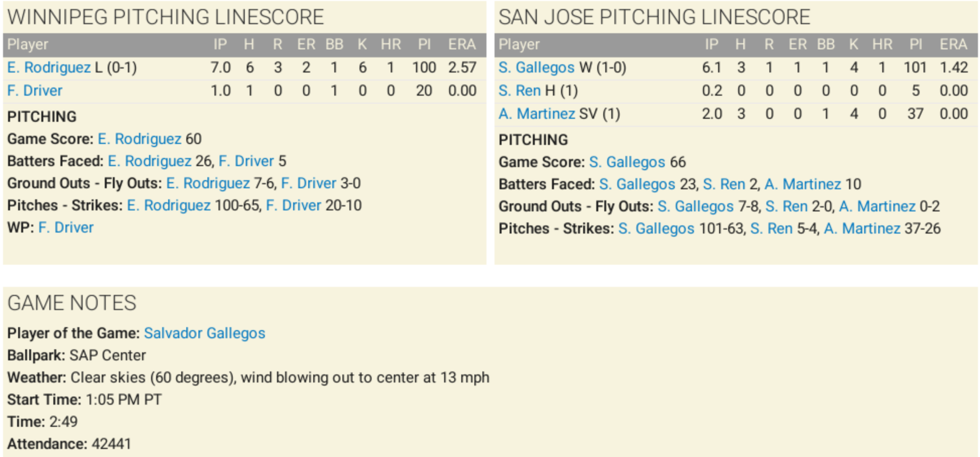Open S. Ren in San Jose table row
Screen dimensions: 980x457
tap(520, 91)
